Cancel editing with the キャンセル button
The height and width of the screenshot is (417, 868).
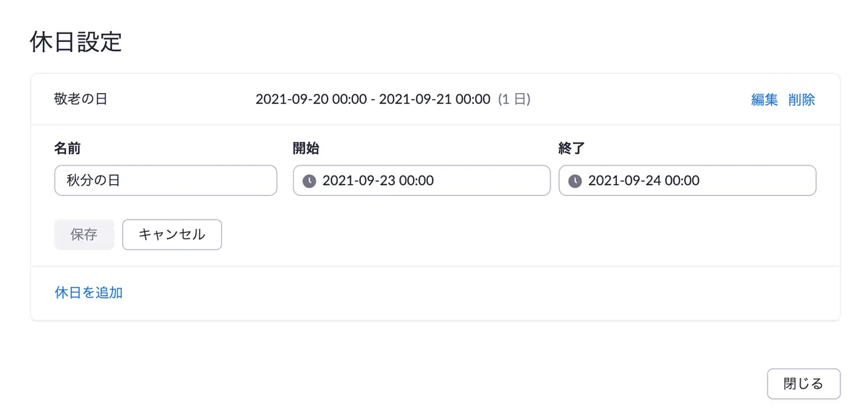171,235
